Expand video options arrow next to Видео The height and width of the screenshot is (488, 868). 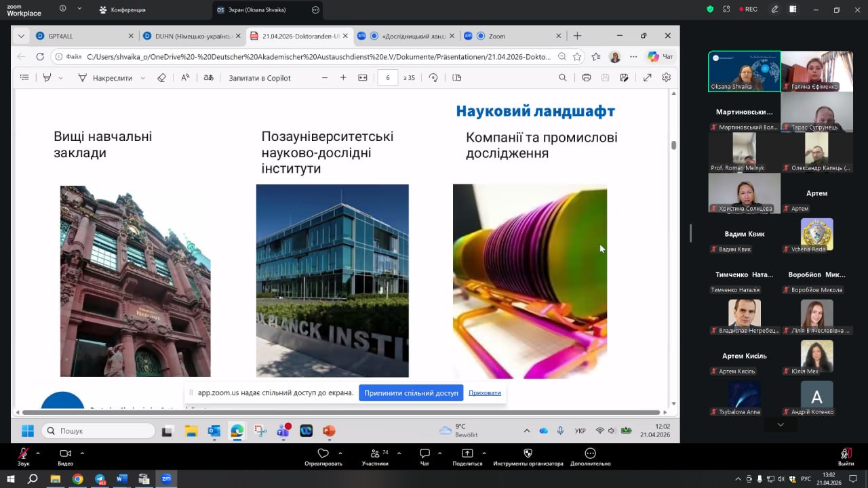(x=82, y=453)
